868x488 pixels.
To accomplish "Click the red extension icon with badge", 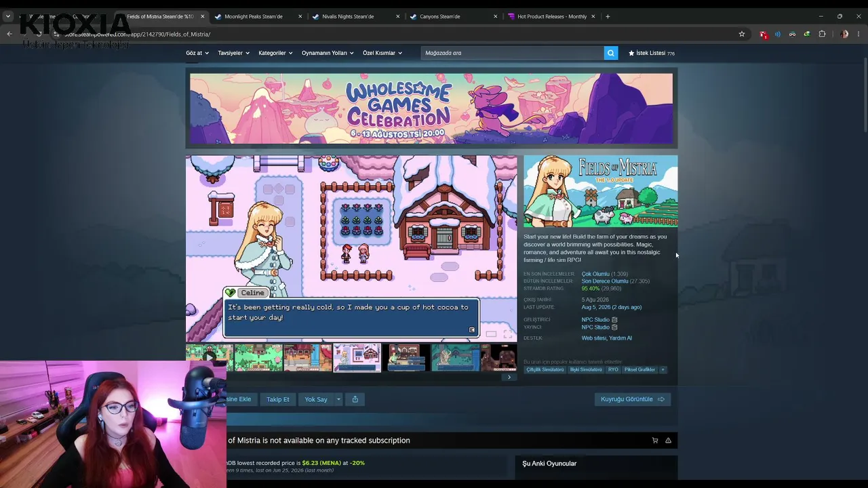I will click(764, 35).
